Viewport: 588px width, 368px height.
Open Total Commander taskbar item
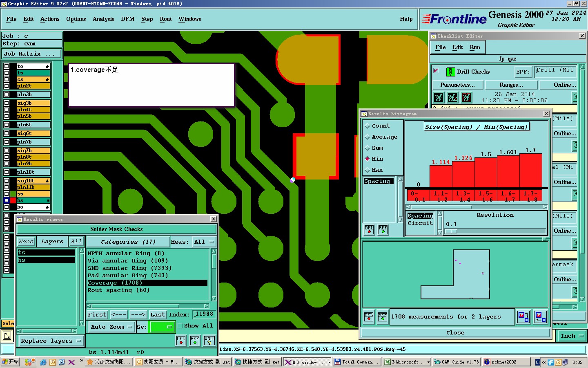coord(357,362)
